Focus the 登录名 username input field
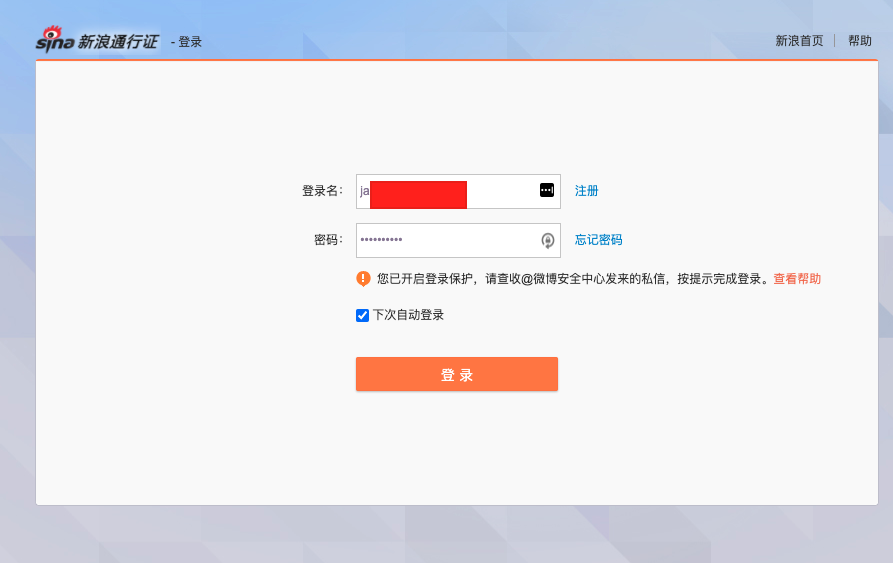 click(x=458, y=191)
